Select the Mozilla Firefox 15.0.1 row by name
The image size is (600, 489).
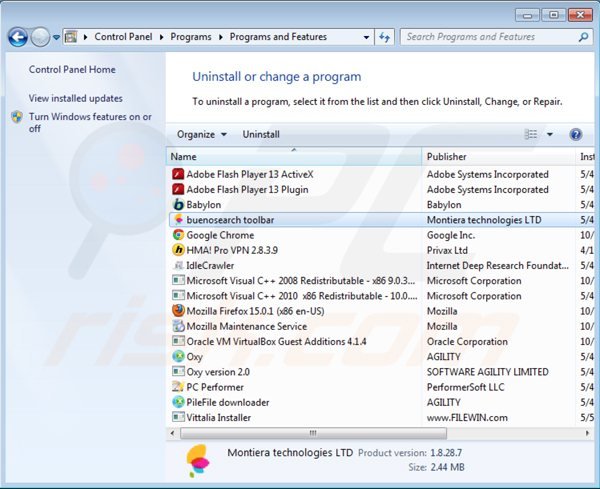pyautogui.click(x=255, y=311)
